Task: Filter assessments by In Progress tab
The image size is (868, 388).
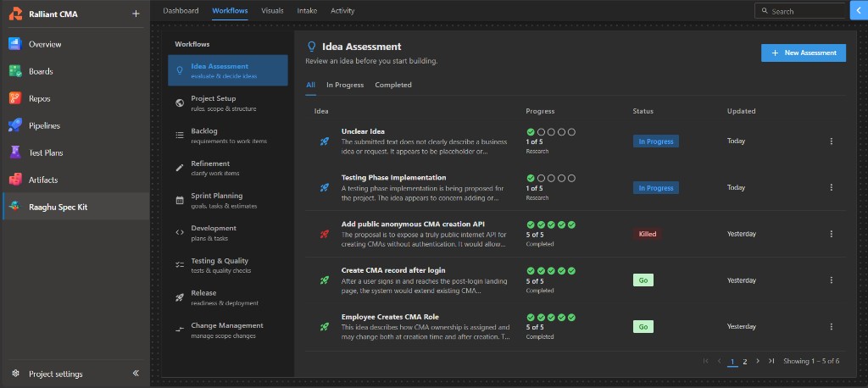Action: (x=345, y=85)
